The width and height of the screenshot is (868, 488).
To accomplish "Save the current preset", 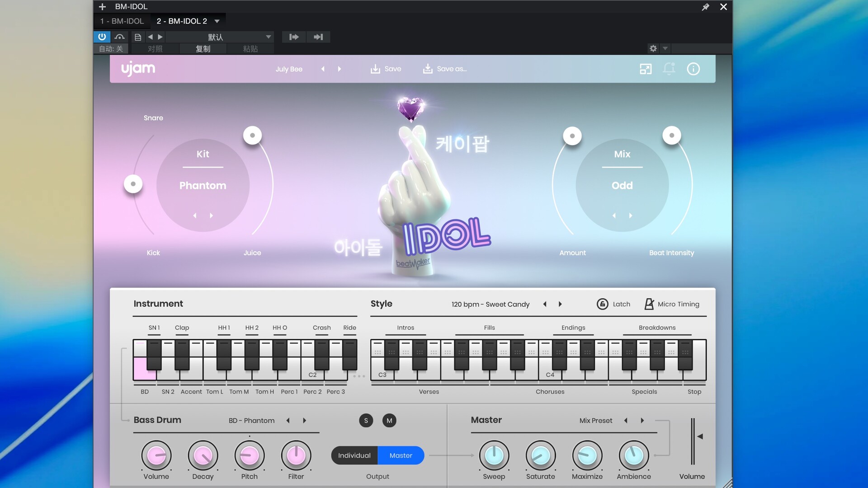I will tap(386, 69).
